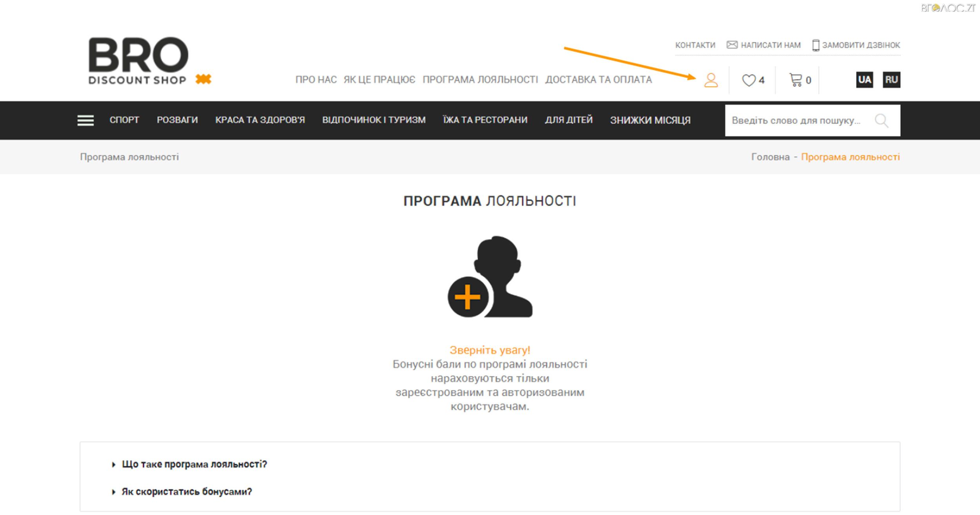Viewport: 980px width, 515px height.
Task: Go to Головна via the breadcrumb
Action: point(770,157)
